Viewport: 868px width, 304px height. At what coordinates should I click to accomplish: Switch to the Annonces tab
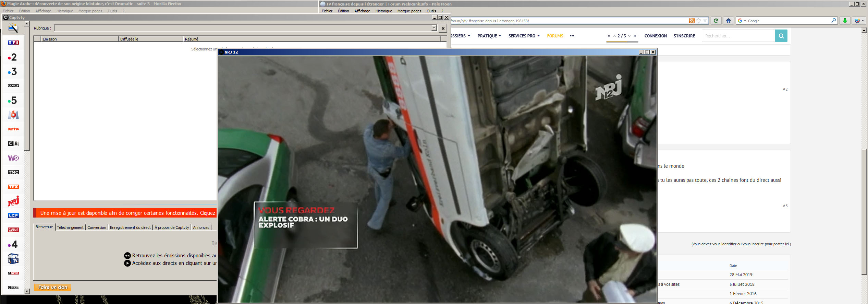(201, 227)
